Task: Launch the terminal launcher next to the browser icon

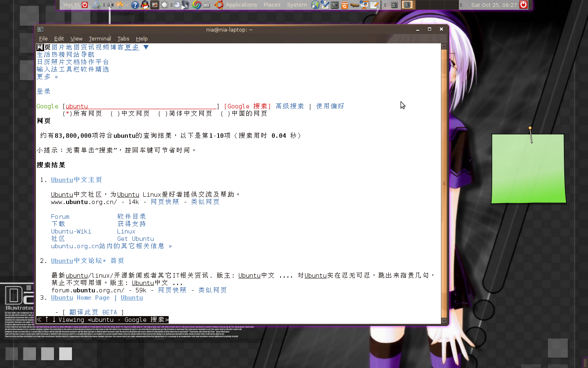Action: tap(335, 5)
